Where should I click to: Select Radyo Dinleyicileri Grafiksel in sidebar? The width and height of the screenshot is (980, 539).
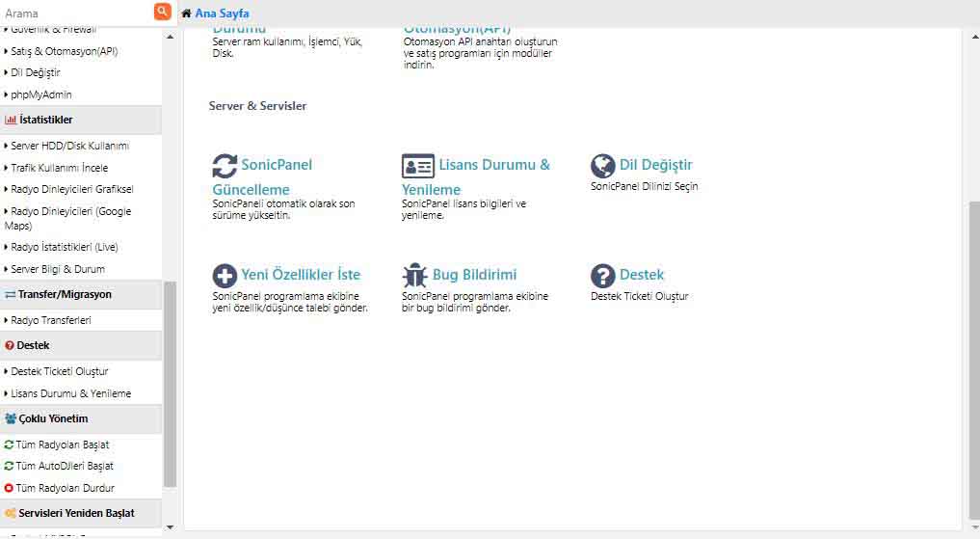point(72,189)
